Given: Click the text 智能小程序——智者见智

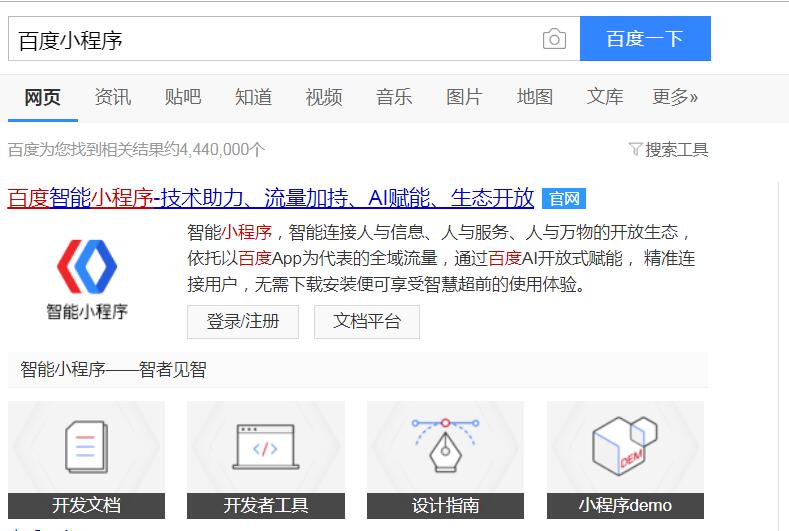Looking at the screenshot, I should pos(113,370).
